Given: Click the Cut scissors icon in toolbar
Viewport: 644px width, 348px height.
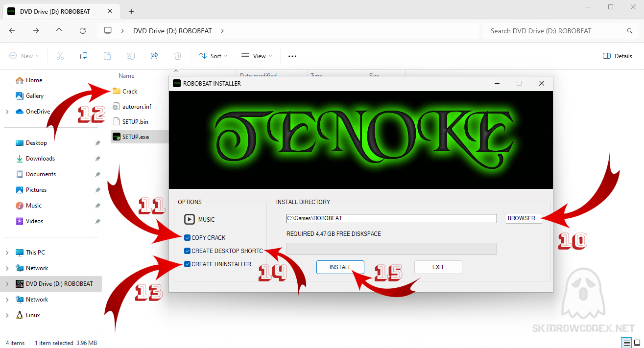Looking at the screenshot, I should click(60, 56).
